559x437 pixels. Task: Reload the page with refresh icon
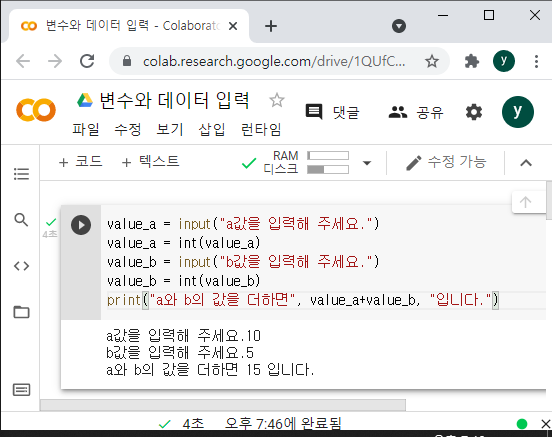pos(87,61)
